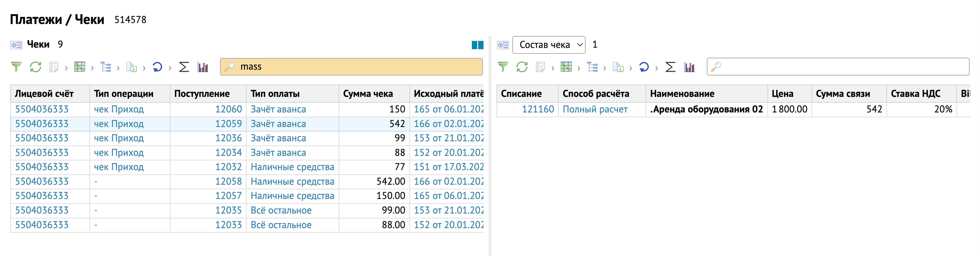Image resolution: width=980 pixels, height=256 pixels.
Task: Refresh the Чеки table
Action: click(x=35, y=67)
